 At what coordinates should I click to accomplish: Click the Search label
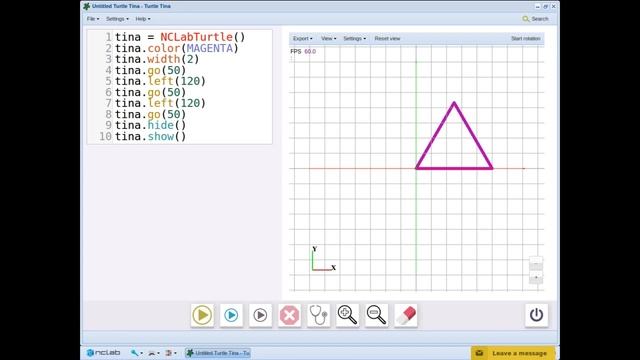tap(540, 19)
